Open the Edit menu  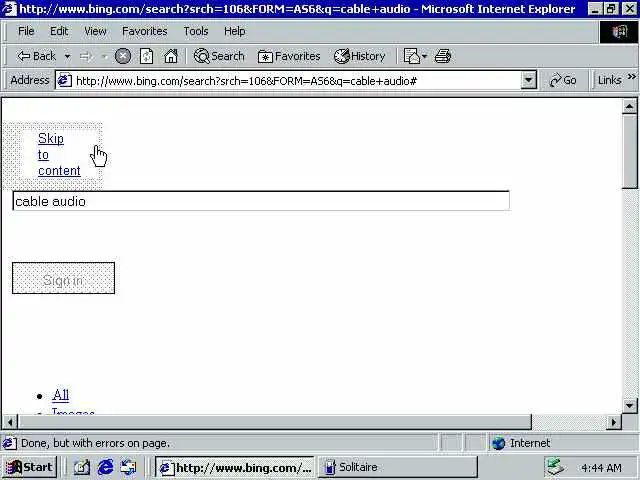(x=59, y=31)
